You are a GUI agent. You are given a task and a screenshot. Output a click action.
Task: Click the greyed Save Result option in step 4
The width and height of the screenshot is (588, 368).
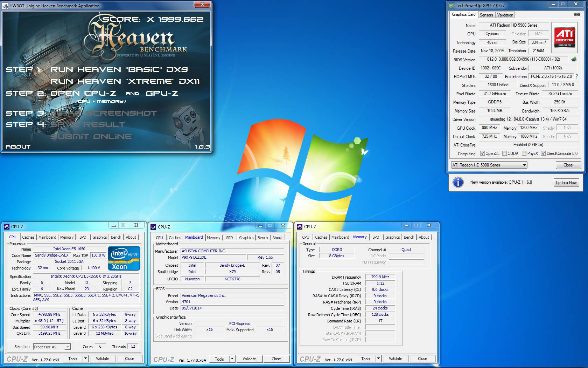88,125
